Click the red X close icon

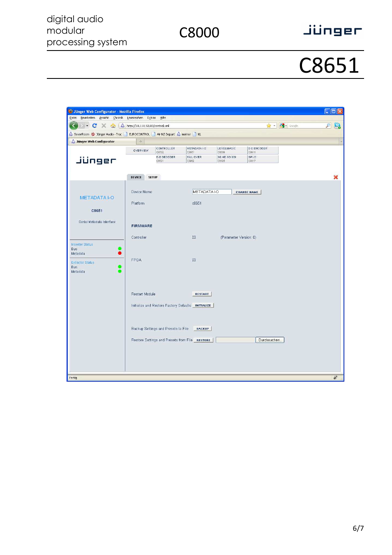click(336, 177)
